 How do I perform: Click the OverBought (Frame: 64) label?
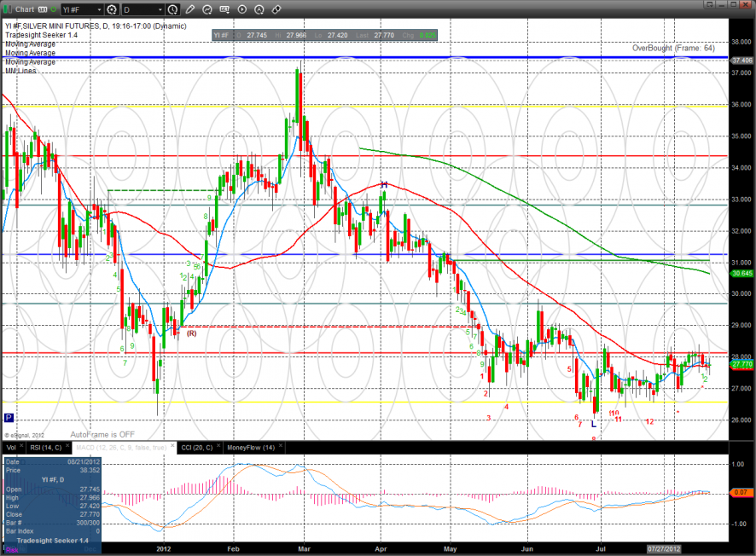pos(673,48)
